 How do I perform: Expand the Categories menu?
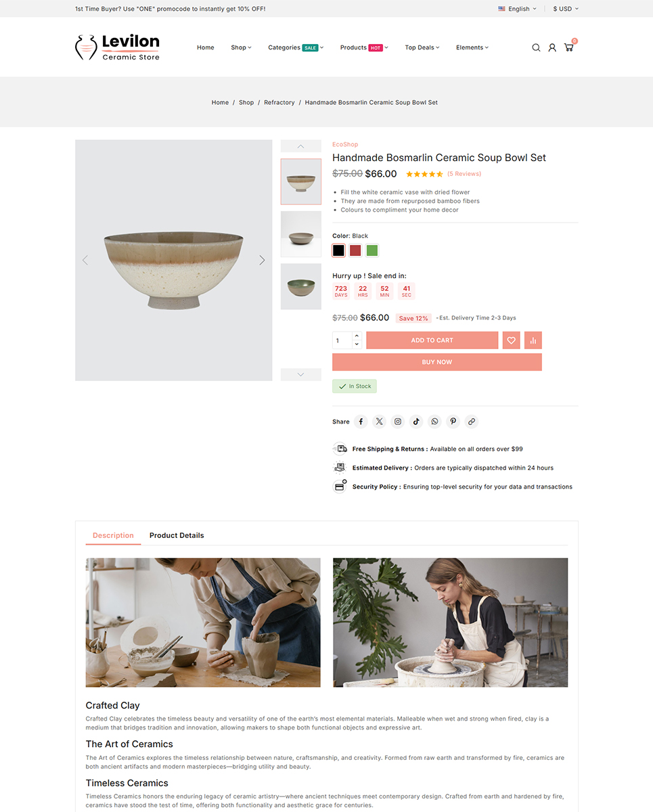click(296, 47)
